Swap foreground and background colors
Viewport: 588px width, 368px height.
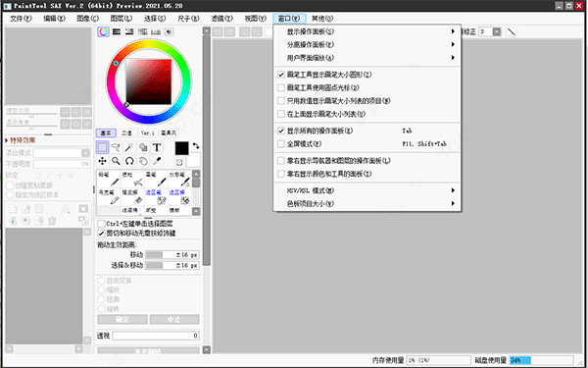[x=195, y=146]
